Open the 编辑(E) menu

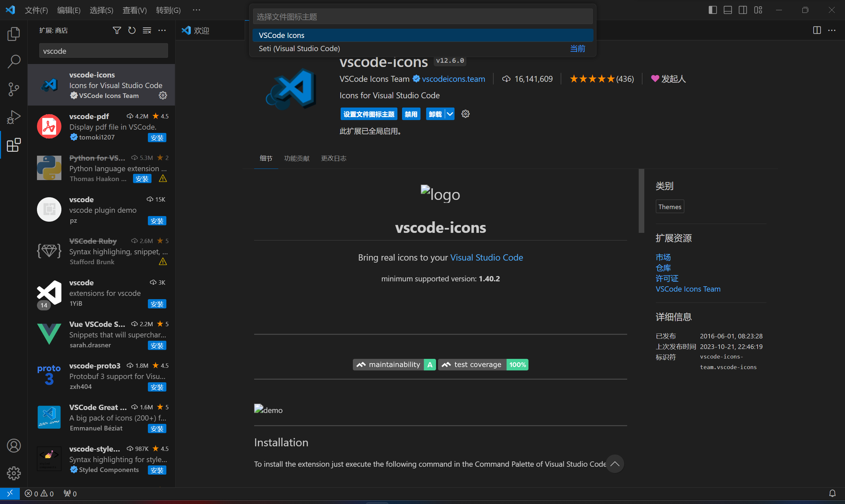click(x=69, y=10)
